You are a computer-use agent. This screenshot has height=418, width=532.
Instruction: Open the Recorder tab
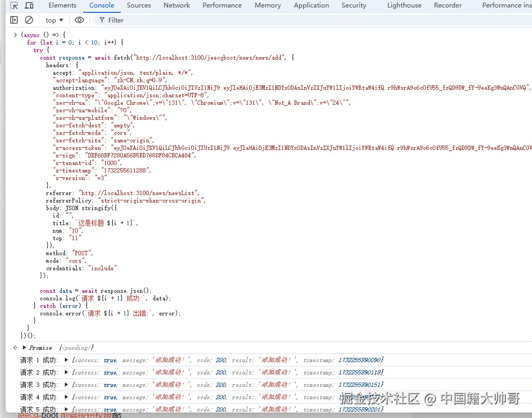448,5
